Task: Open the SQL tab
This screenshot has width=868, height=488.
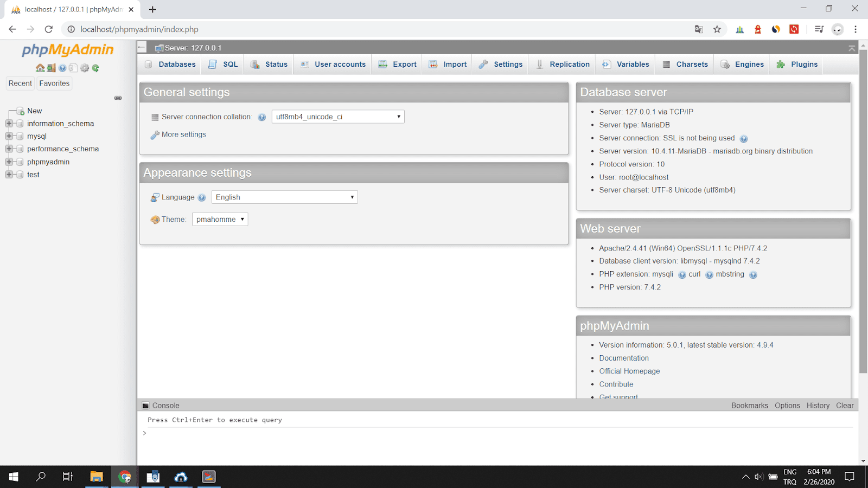Action: point(223,65)
